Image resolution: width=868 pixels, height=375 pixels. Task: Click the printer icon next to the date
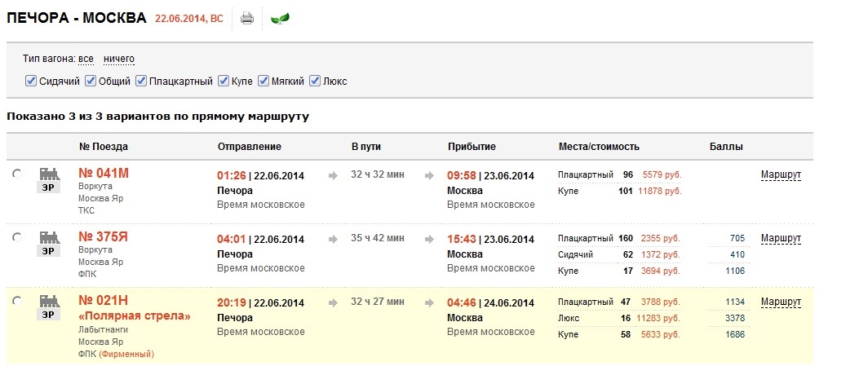click(x=247, y=18)
